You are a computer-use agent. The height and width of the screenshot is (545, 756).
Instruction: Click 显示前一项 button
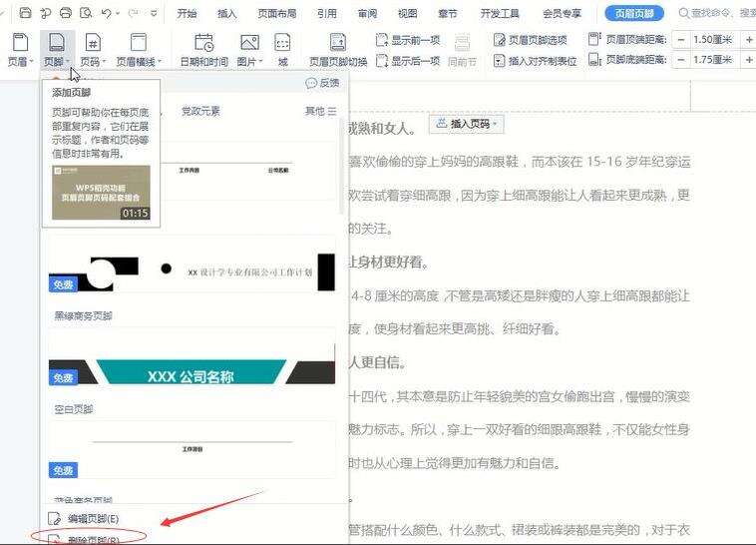[x=409, y=40]
